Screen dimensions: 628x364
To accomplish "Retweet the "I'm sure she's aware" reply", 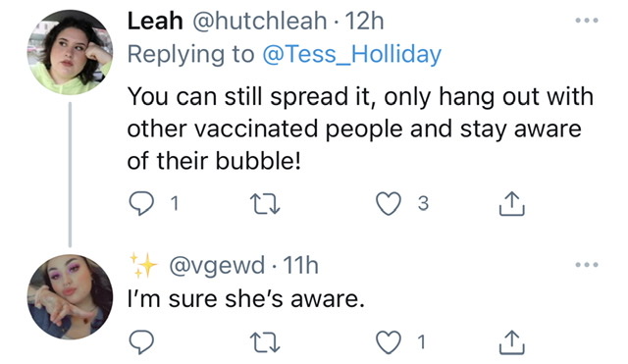I will coord(264,343).
